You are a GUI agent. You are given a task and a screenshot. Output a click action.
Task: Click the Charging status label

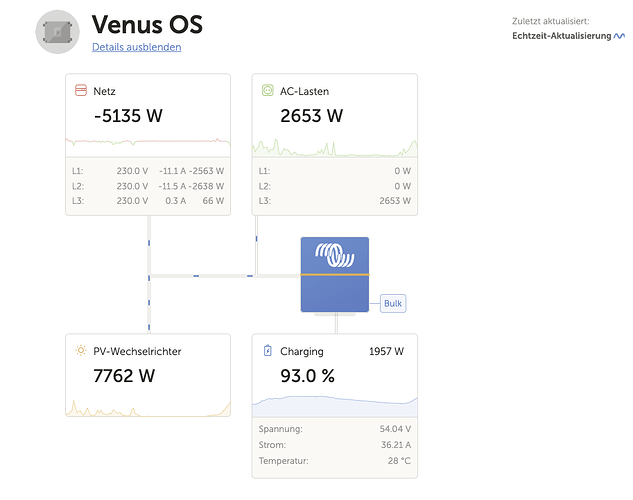[x=302, y=351]
